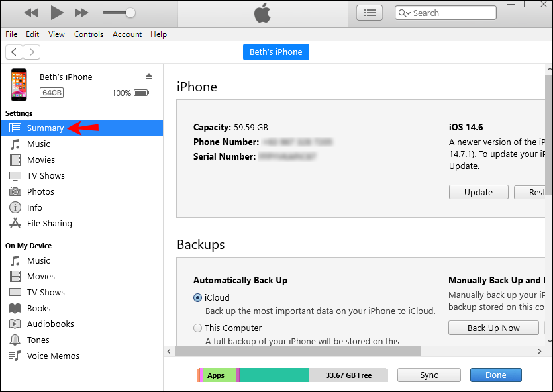Select the iCloud backup radio button

pos(197,297)
